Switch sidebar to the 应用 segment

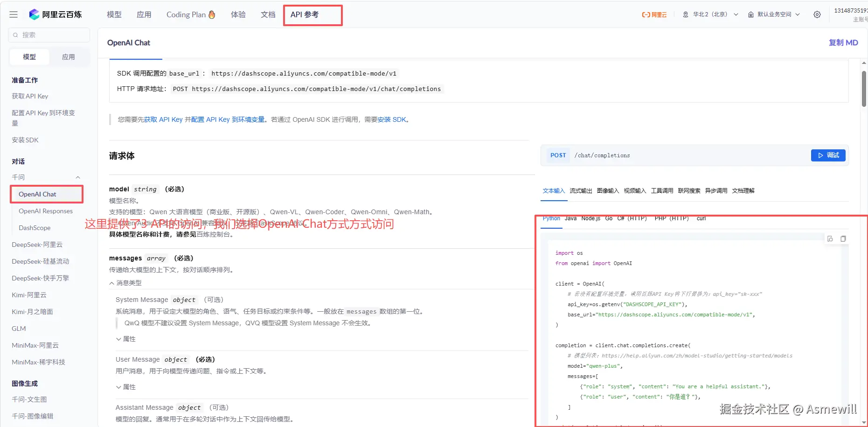point(69,57)
